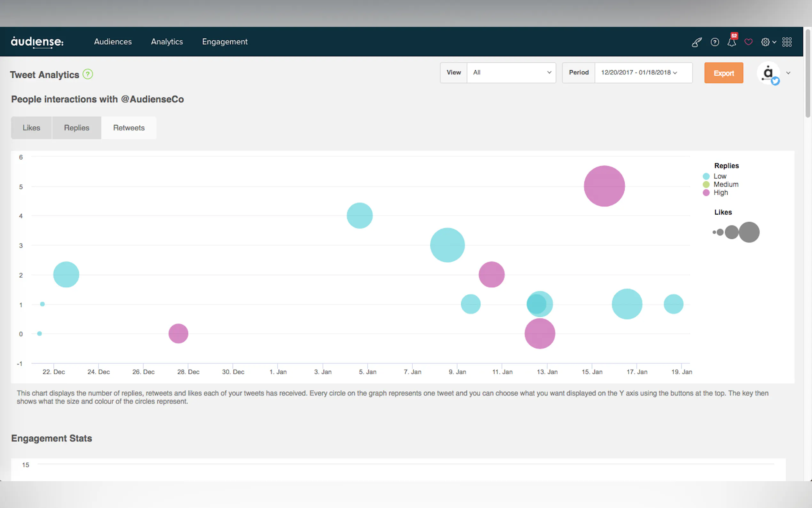Click green help icon beside Tweet Analytics
Viewport: 812px width, 508px height.
[x=88, y=74]
